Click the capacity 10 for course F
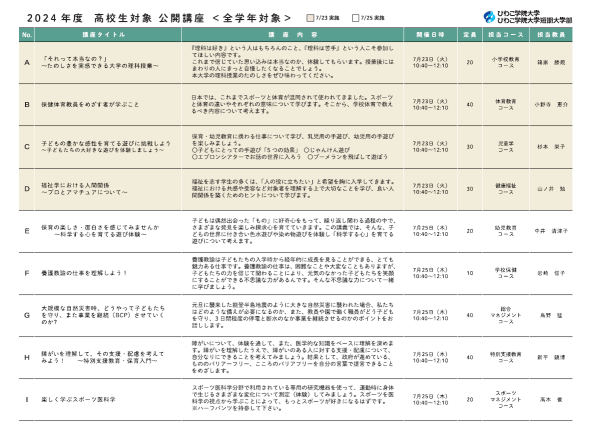The image size is (591, 434). (x=470, y=273)
